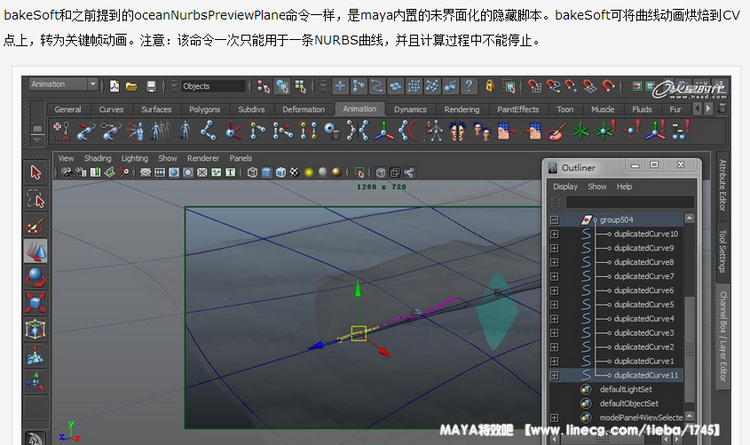Viewport: 750px width, 445px height.
Task: Click the question mark miscellaneous mask icon
Action: [x=469, y=86]
